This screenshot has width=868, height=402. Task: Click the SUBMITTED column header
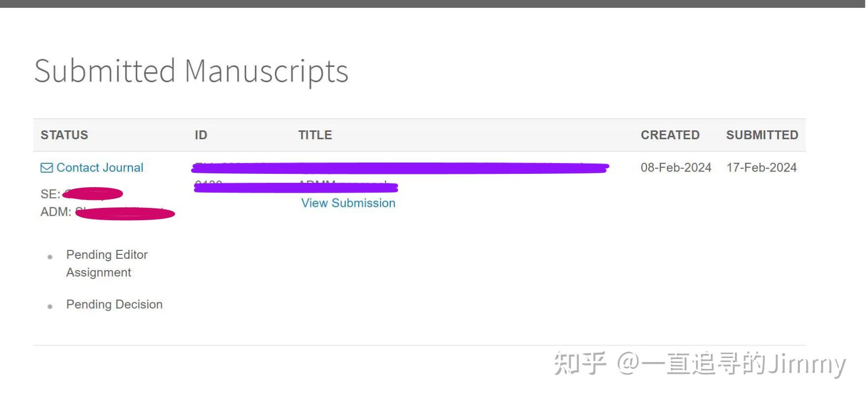point(762,135)
